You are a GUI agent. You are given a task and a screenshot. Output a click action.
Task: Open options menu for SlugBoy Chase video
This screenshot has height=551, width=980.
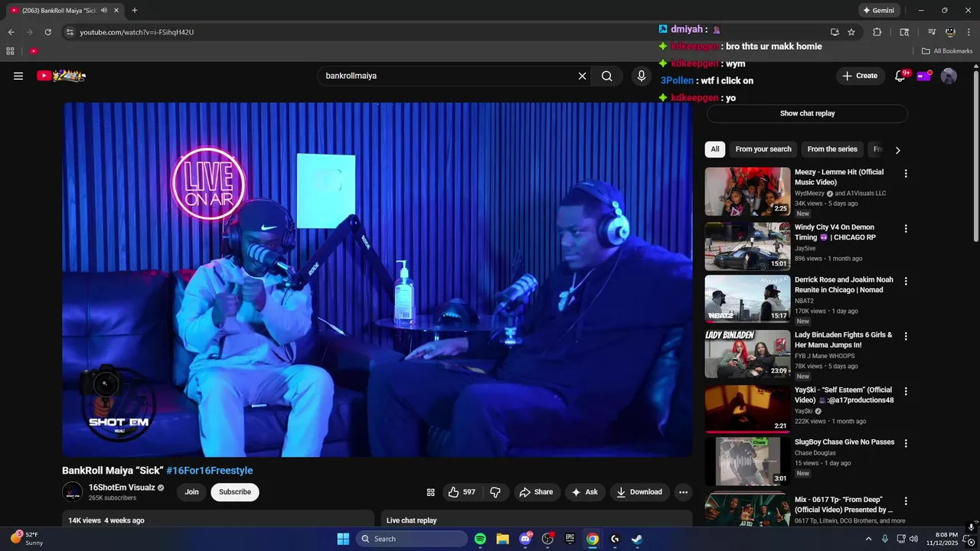pos(906,444)
